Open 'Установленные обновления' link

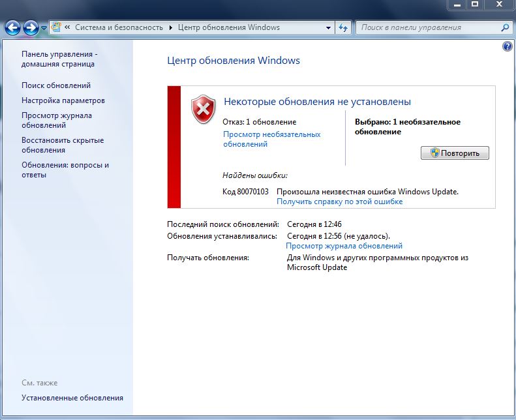(72, 398)
